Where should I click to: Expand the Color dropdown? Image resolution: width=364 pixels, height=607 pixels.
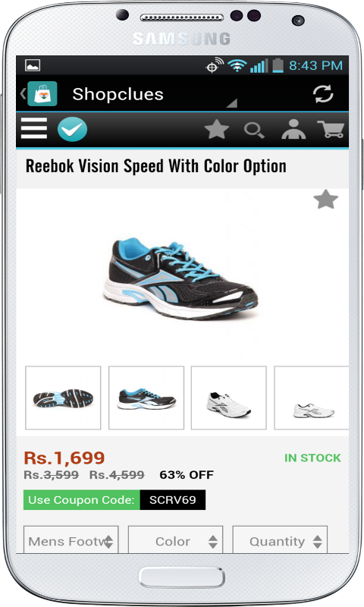tap(176, 539)
